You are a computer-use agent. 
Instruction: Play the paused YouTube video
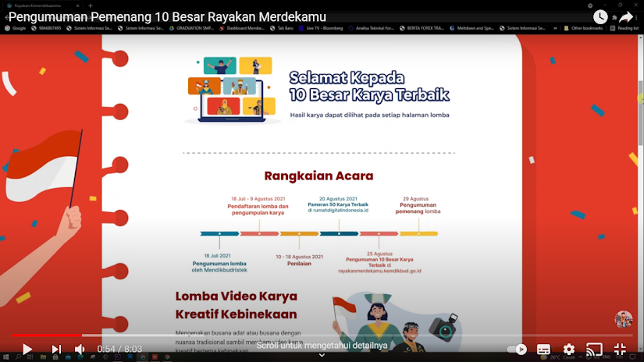[x=27, y=350]
